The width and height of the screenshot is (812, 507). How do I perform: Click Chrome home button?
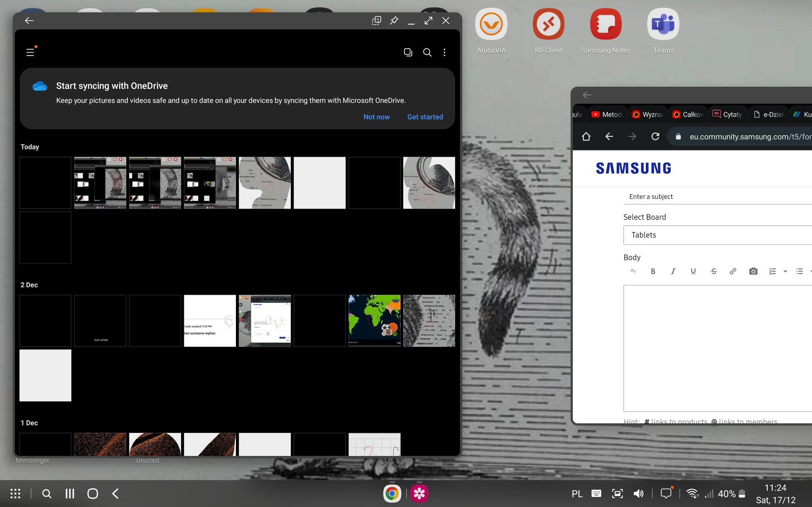coord(586,136)
